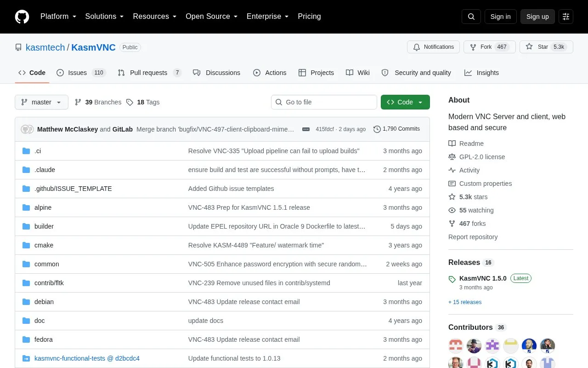Click the Tags icon next to 18

click(x=130, y=102)
